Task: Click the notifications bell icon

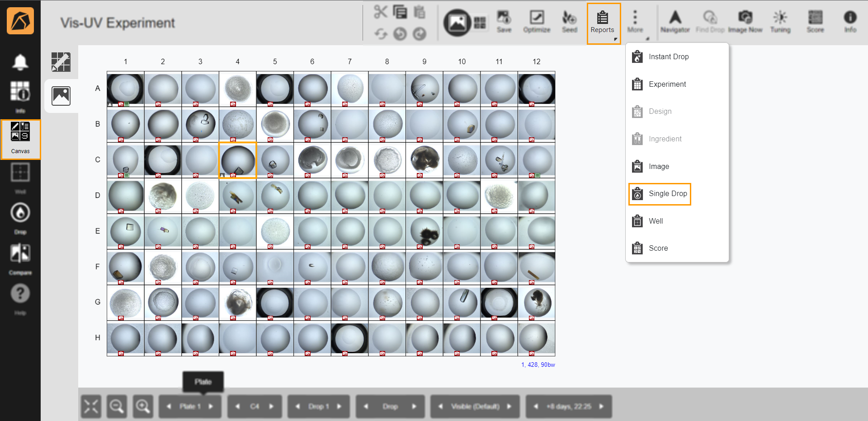Action: pos(20,62)
